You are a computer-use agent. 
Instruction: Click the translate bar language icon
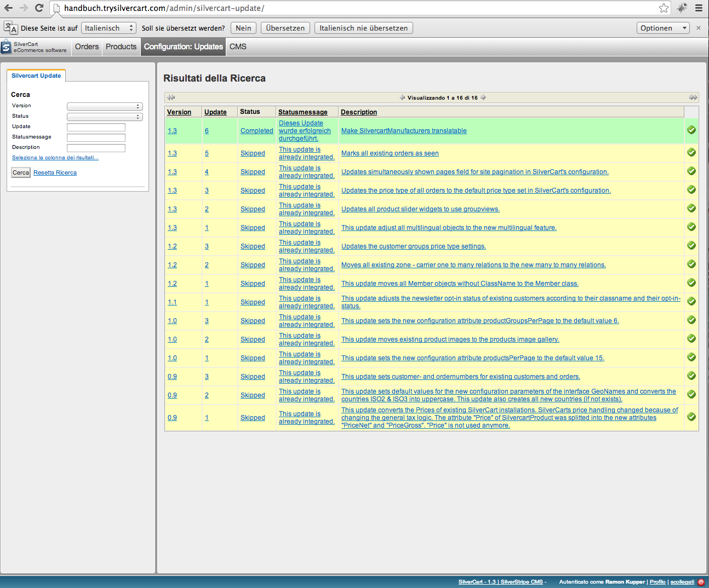click(x=10, y=28)
